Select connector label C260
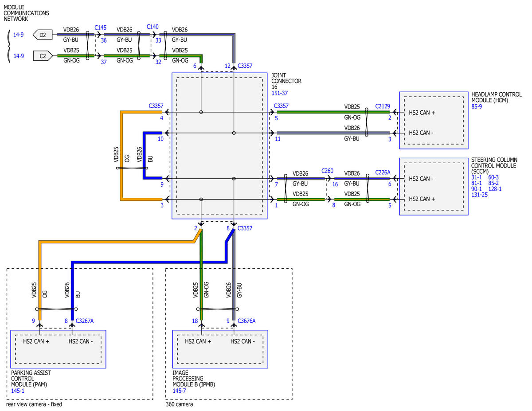The width and height of the screenshot is (532, 411). pos(328,171)
